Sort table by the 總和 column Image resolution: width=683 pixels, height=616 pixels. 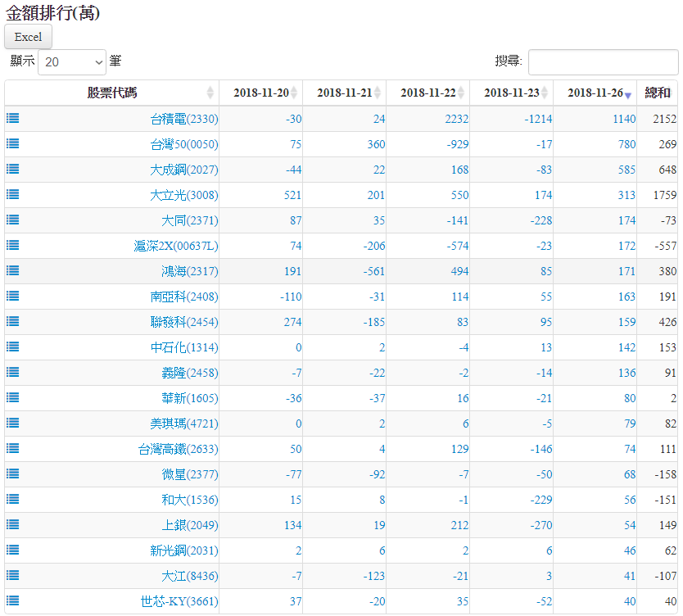point(658,93)
